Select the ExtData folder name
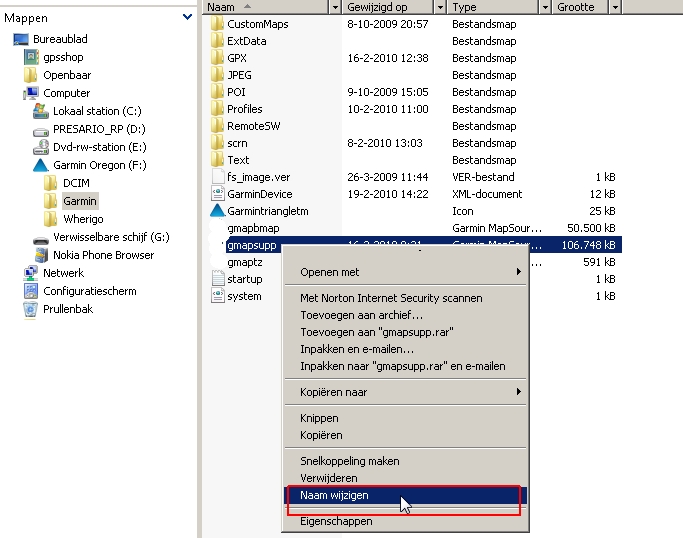Screen dimensions: 683x538 point(247,41)
